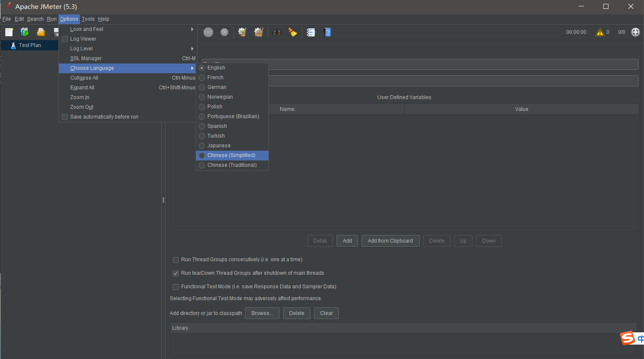The image size is (644, 359).
Task: Click the Clear classpath button
Action: (x=326, y=313)
